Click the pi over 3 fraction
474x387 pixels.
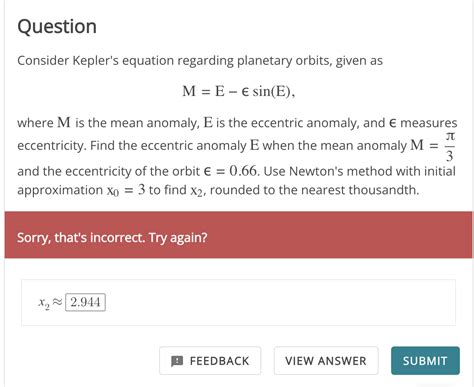tap(449, 146)
